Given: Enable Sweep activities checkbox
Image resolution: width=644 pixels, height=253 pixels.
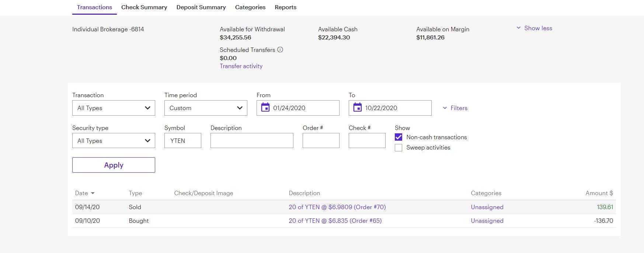Looking at the screenshot, I should click(x=398, y=148).
